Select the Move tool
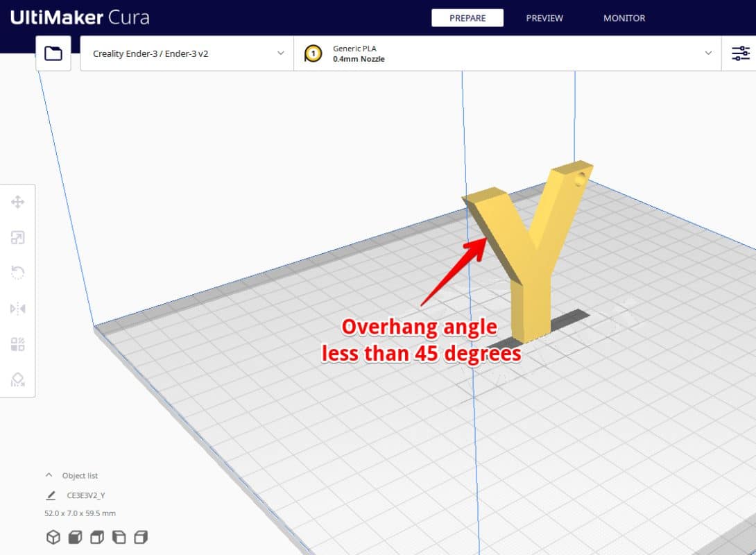 click(19, 201)
